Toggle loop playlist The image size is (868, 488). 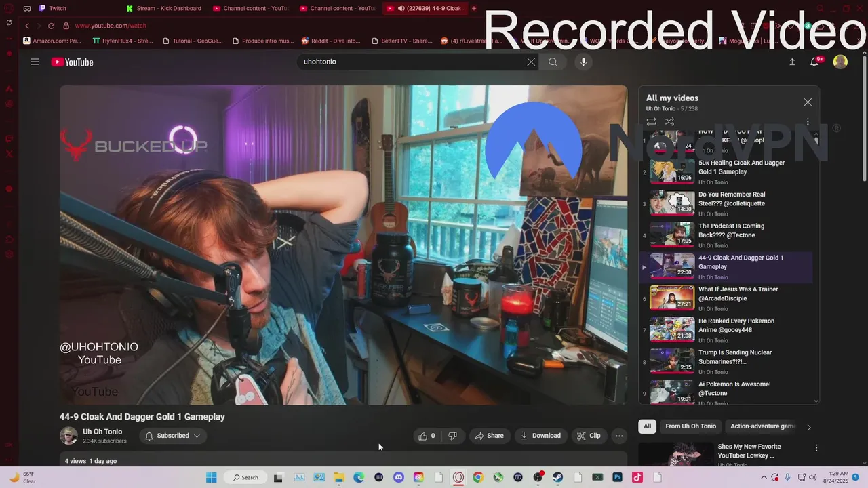(x=651, y=121)
